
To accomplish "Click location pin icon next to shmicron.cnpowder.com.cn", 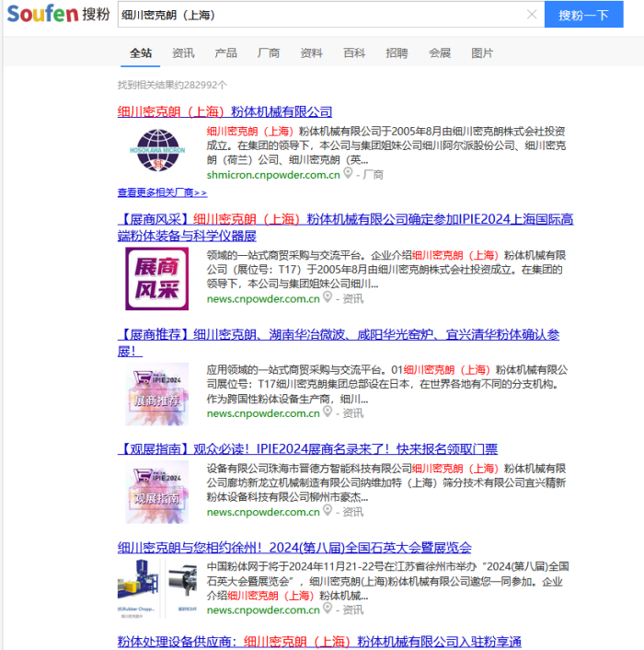I will pos(349,173).
